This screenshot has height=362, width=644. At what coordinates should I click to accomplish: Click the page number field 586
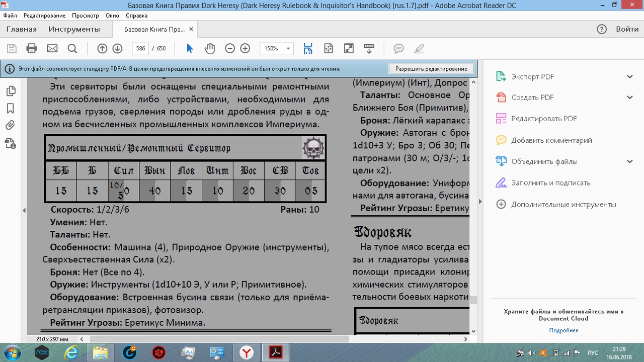pyautogui.click(x=140, y=48)
